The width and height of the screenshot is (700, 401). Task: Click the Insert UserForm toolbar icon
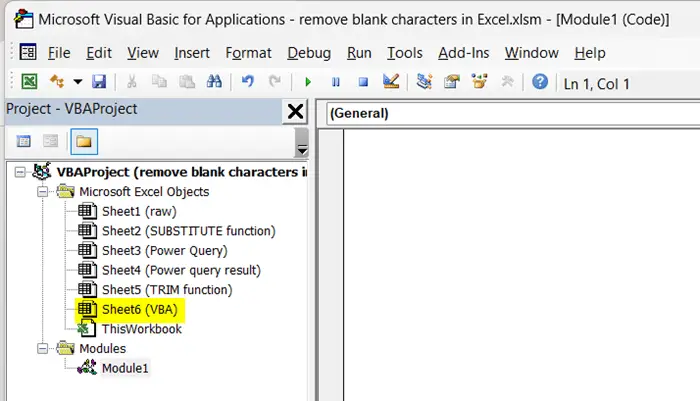click(x=57, y=82)
